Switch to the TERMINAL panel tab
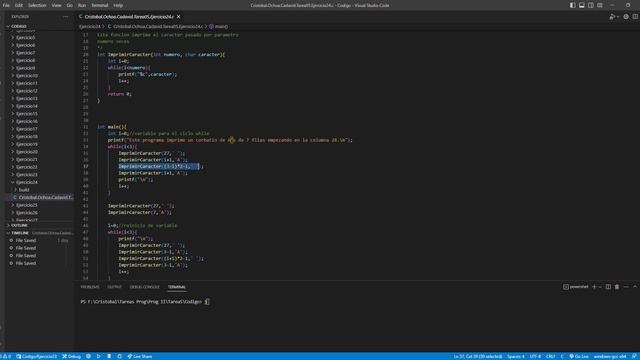This screenshot has width=640, height=360. tap(177, 287)
